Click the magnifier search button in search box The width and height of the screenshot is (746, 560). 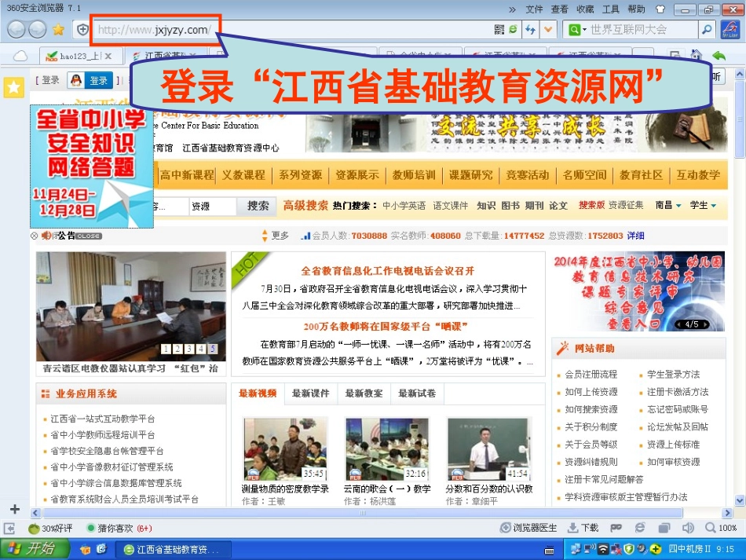click(x=707, y=30)
